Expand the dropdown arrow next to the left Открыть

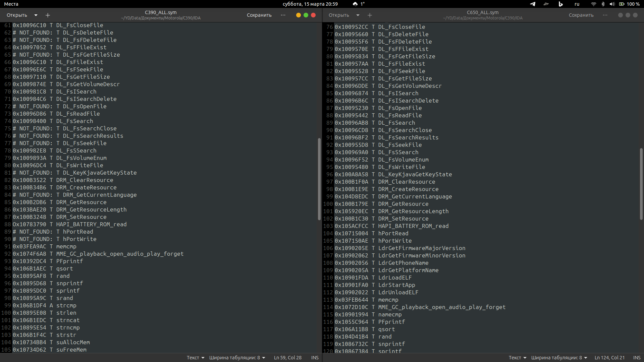[x=36, y=15]
